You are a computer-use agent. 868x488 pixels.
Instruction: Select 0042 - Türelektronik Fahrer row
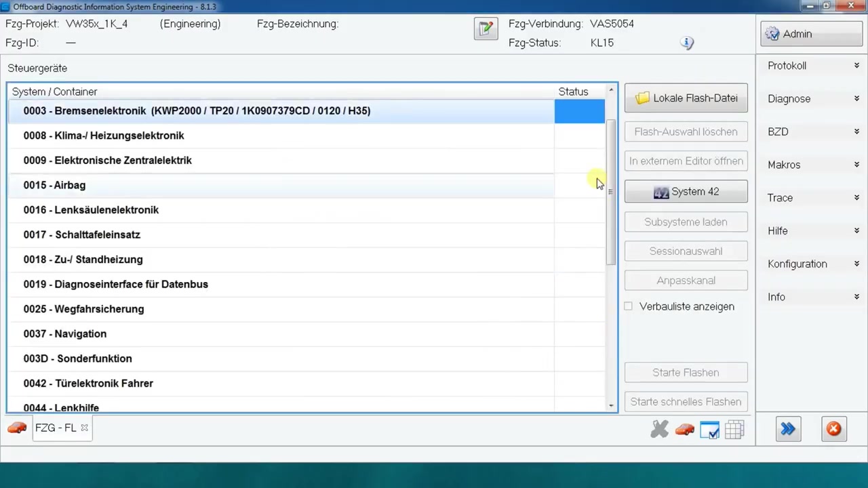click(307, 383)
